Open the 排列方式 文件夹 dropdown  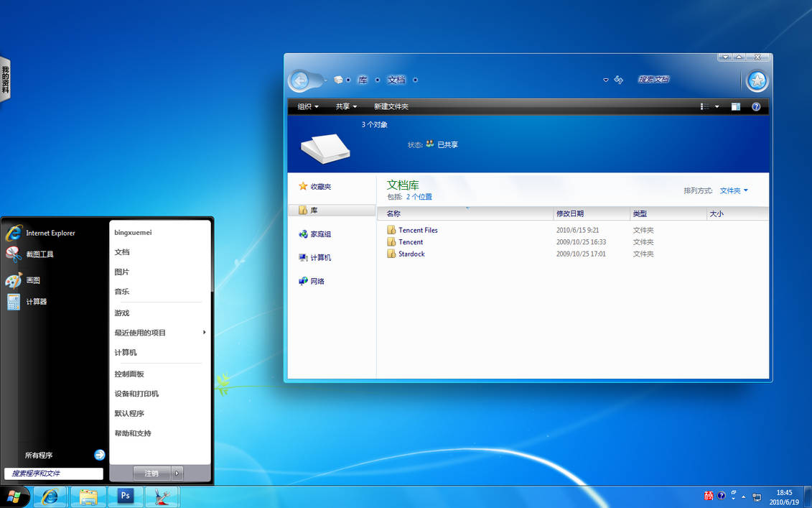[734, 190]
